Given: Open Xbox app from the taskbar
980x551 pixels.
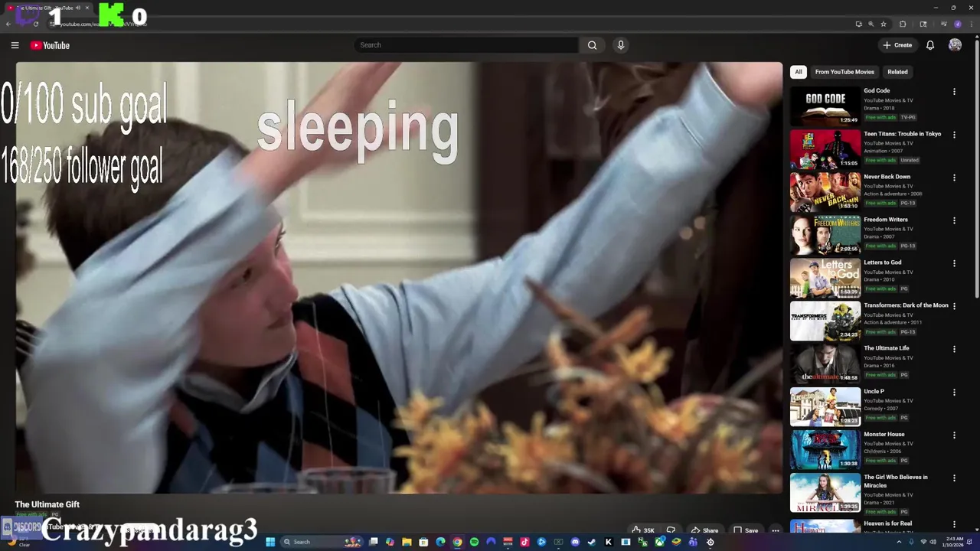Looking at the screenshot, I should coord(659,542).
